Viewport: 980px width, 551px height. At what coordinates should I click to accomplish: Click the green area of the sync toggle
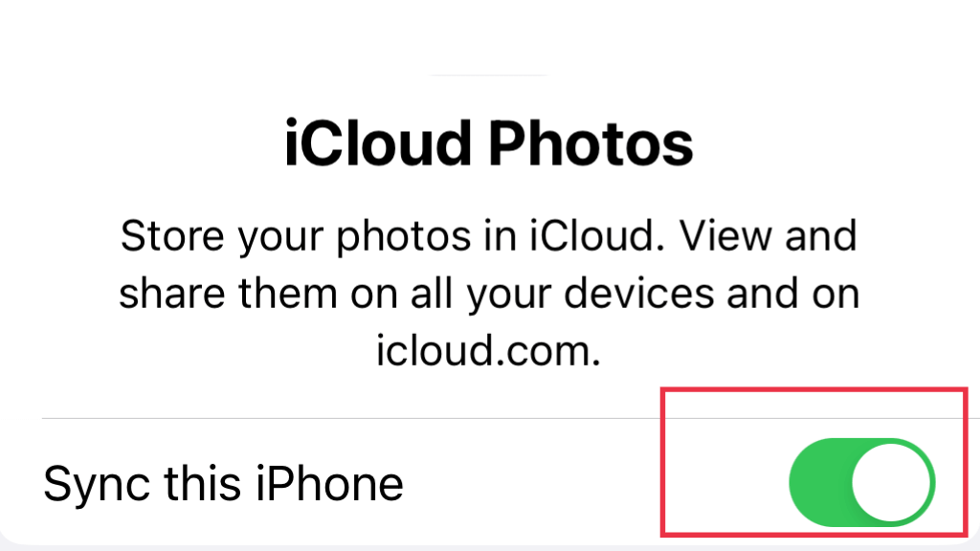tap(820, 482)
